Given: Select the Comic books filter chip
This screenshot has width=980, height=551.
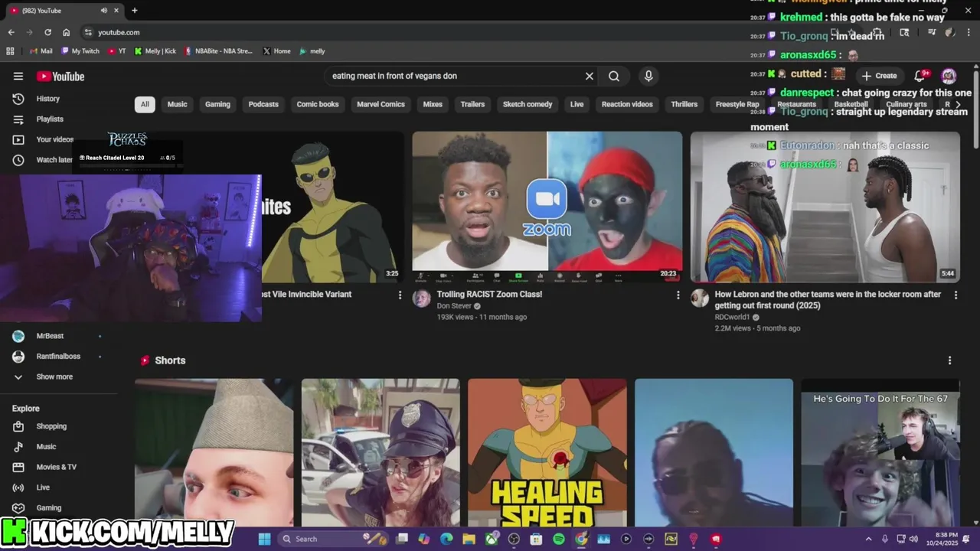Looking at the screenshot, I should [318, 104].
